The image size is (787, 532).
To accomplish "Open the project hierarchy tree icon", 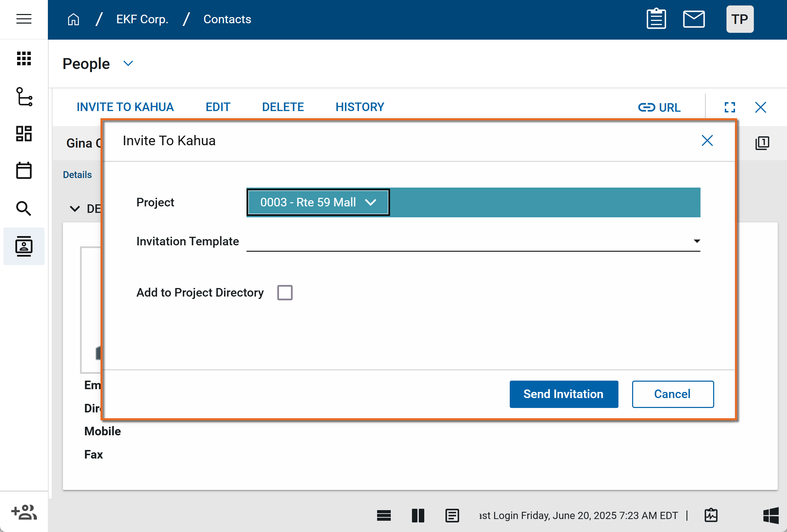I will click(x=24, y=97).
